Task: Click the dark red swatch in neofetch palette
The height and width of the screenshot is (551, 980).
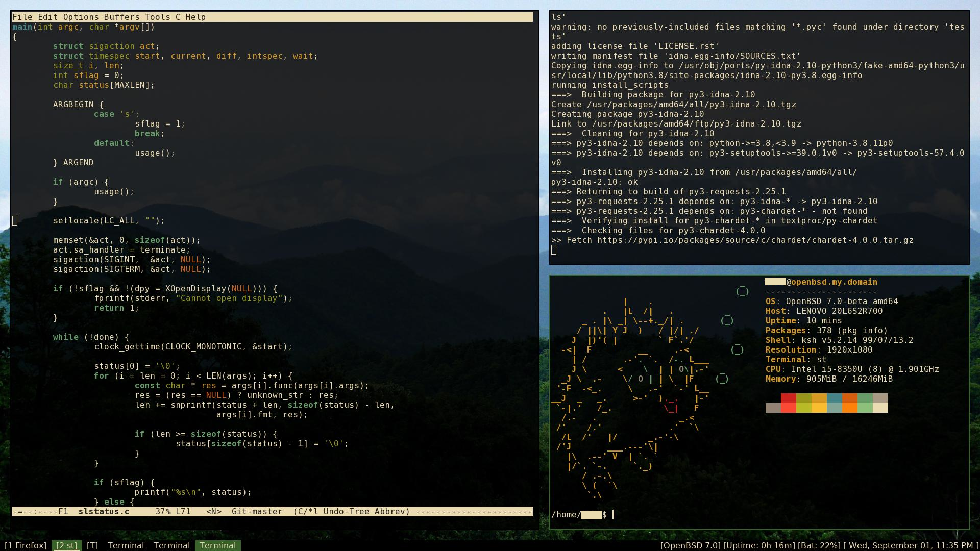Action: tap(789, 398)
